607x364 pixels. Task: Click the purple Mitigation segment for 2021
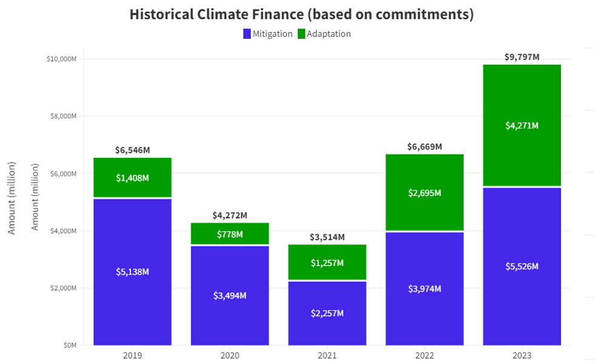(x=327, y=312)
